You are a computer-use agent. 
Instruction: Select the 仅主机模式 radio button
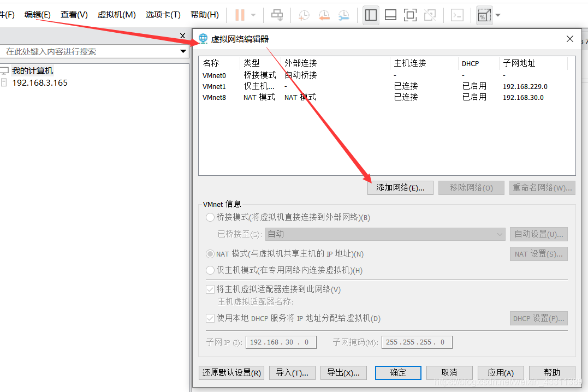[x=210, y=270]
